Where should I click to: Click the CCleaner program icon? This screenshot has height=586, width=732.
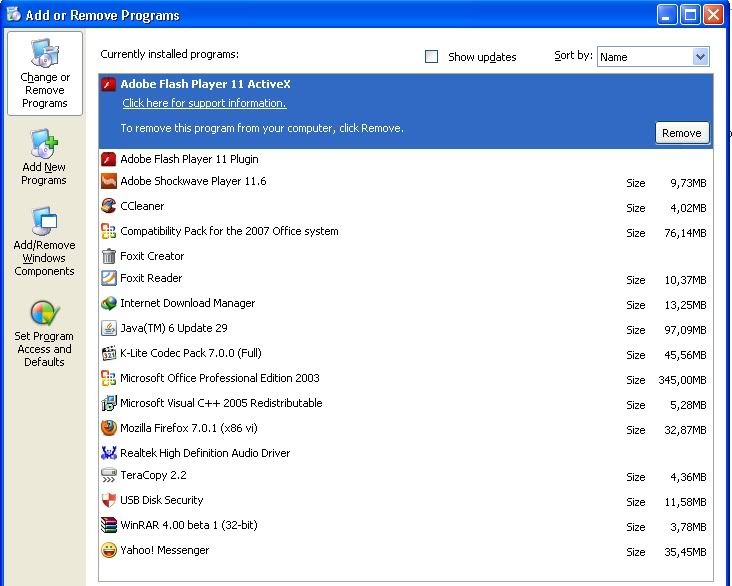click(109, 206)
